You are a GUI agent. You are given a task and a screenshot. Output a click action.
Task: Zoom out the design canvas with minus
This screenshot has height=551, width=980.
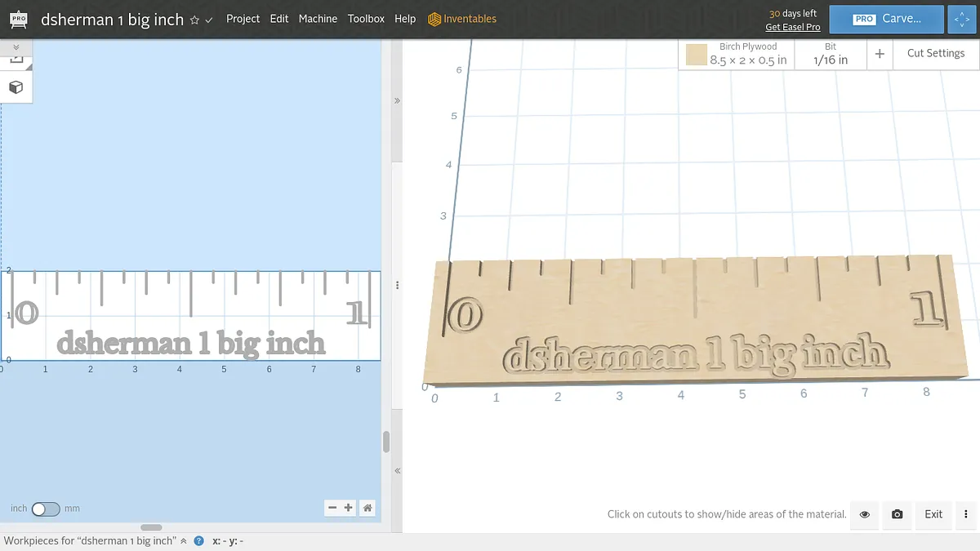(332, 508)
